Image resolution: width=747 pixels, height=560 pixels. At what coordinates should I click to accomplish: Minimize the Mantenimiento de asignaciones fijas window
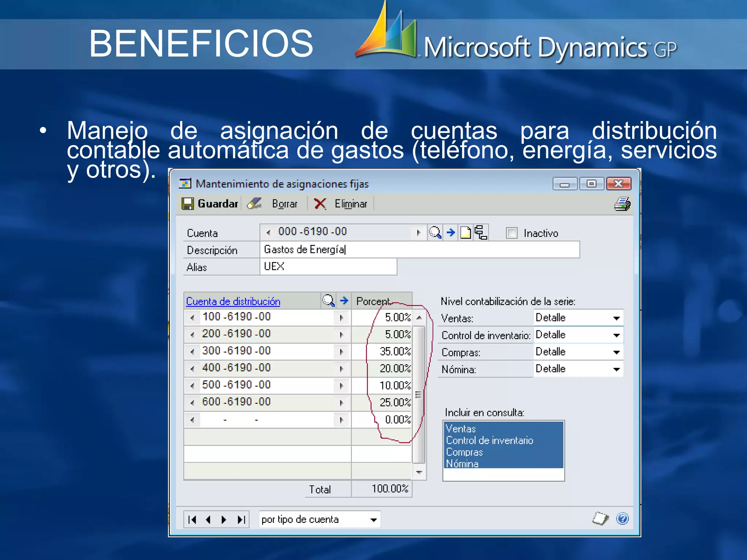pos(565,184)
